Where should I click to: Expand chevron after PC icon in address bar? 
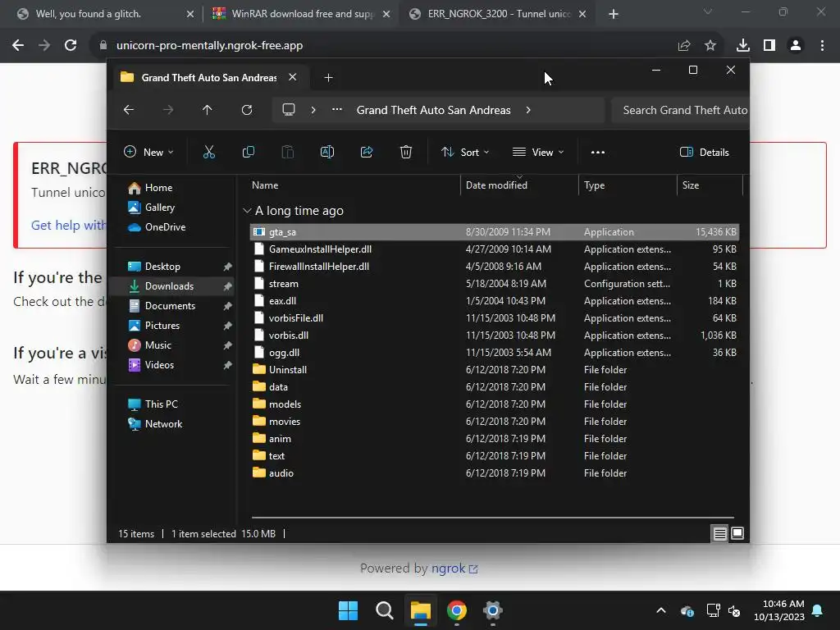click(x=313, y=110)
